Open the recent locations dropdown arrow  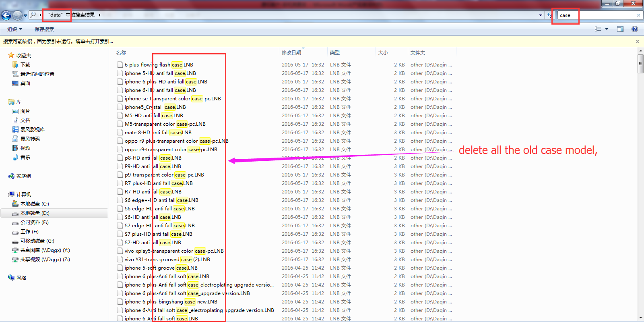pos(25,16)
